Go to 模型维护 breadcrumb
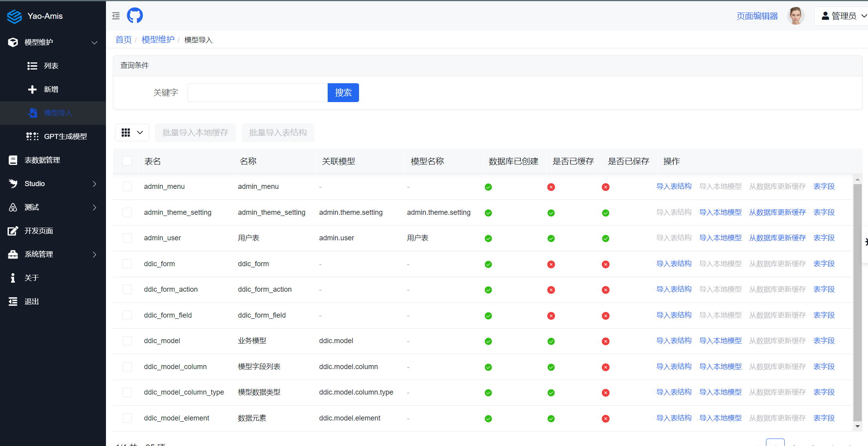This screenshot has height=446, width=868. pos(158,40)
